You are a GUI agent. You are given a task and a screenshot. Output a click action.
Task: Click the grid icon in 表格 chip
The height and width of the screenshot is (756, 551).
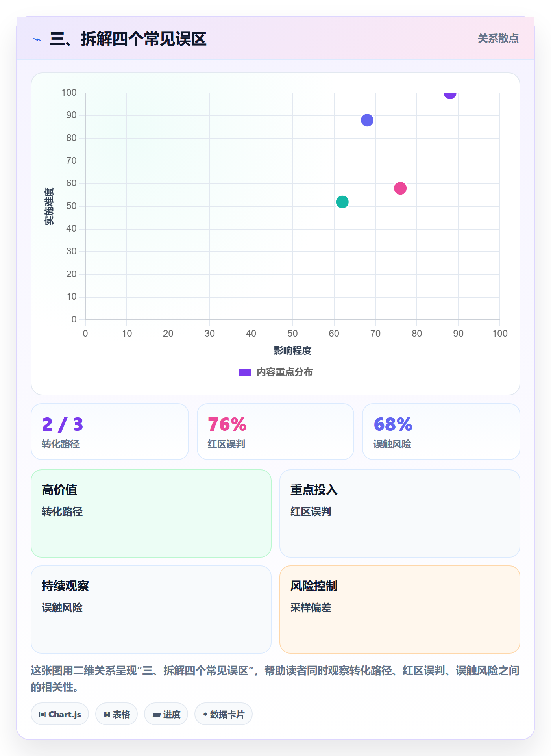[x=107, y=714]
